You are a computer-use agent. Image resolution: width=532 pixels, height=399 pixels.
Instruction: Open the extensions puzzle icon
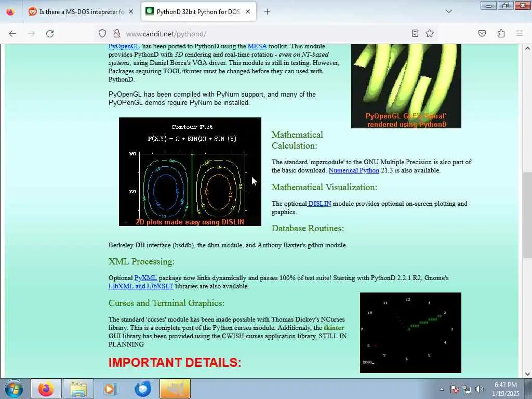tap(501, 33)
